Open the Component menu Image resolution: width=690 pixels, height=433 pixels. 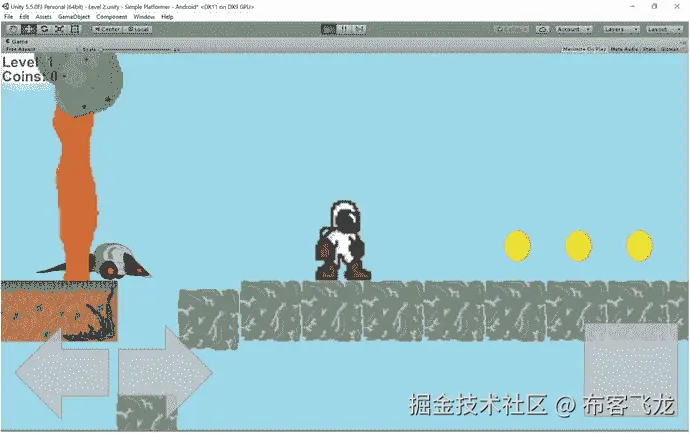click(112, 17)
